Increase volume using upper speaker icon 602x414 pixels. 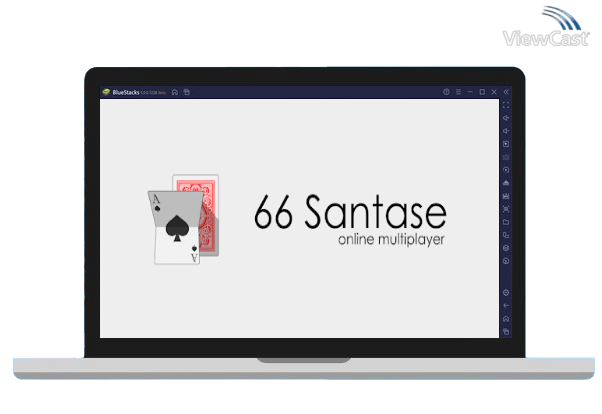click(x=506, y=118)
